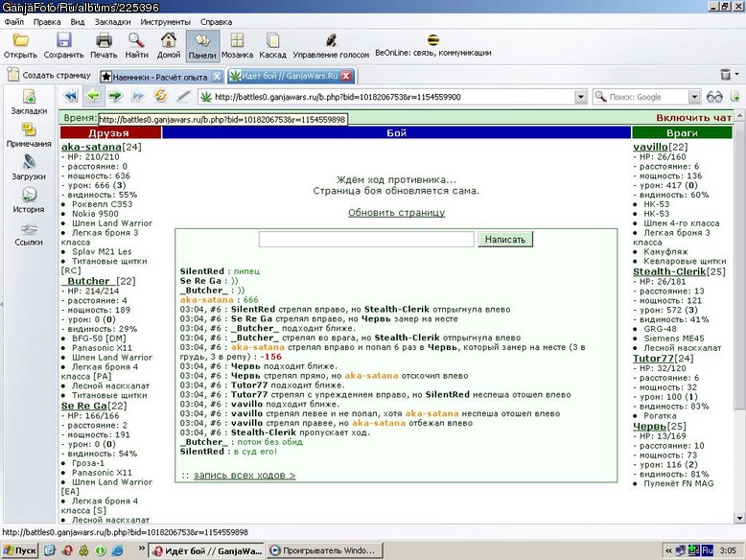Click the Написать button
This screenshot has width=746, height=560.
(505, 240)
